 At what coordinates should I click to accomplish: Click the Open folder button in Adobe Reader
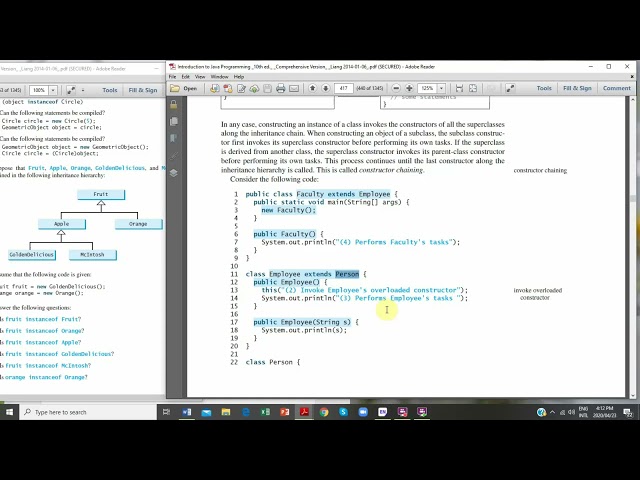point(184,88)
